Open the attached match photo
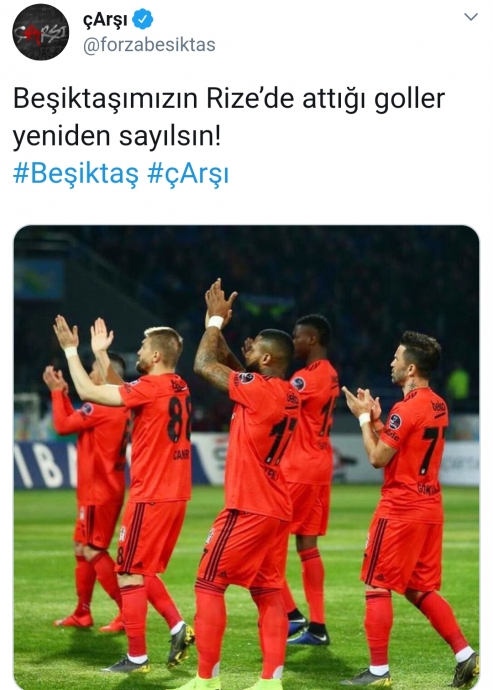 point(246,457)
